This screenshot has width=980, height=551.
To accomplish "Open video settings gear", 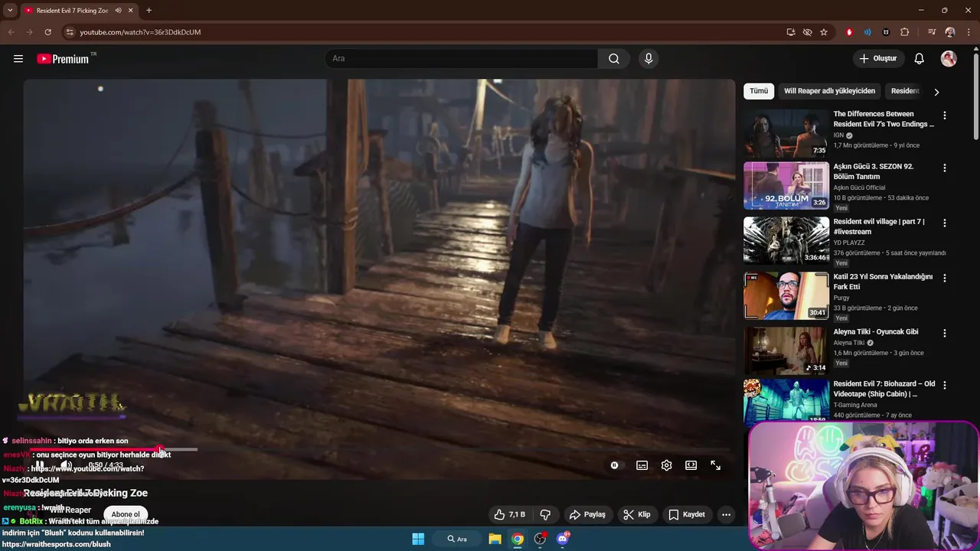I will pos(667,465).
